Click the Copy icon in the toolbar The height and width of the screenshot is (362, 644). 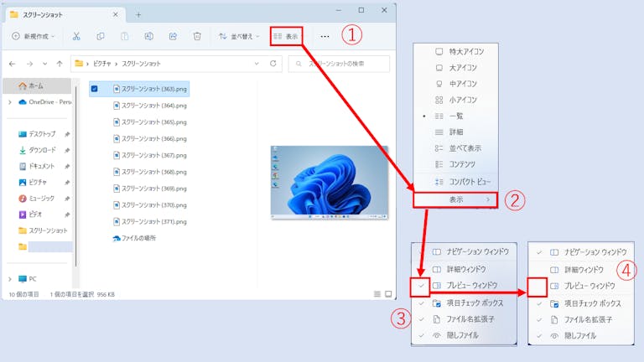pyautogui.click(x=101, y=36)
